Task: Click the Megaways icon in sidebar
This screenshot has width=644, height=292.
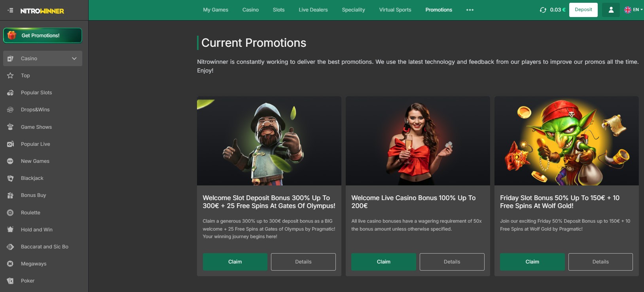Action: click(x=10, y=264)
